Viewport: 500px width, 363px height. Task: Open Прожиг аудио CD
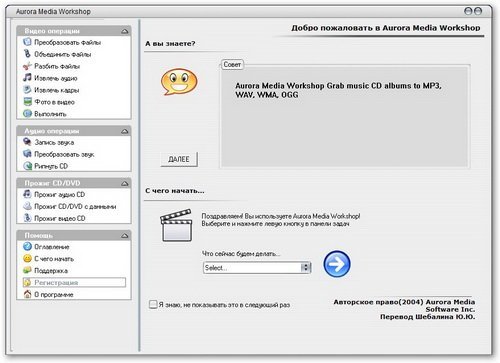[59, 194]
